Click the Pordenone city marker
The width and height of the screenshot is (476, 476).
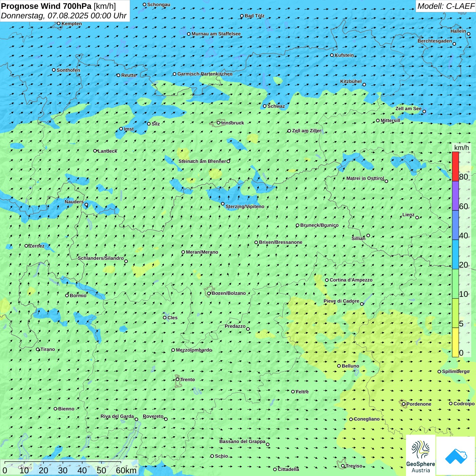[x=404, y=404]
